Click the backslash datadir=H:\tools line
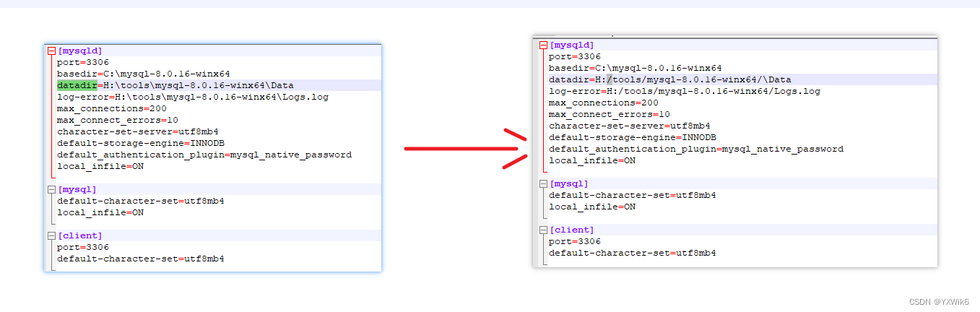980x312 pixels. (x=175, y=85)
